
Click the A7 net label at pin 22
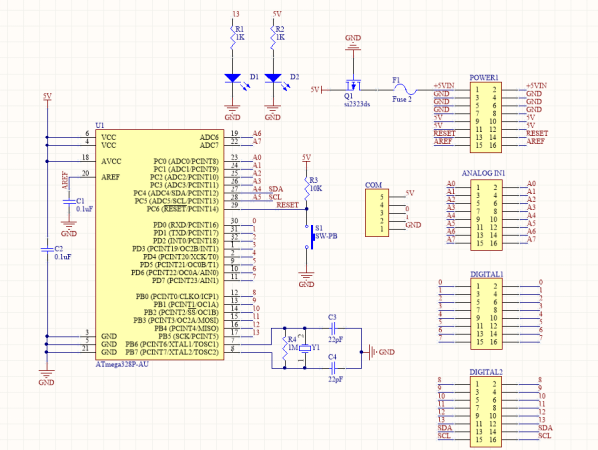[257, 141]
